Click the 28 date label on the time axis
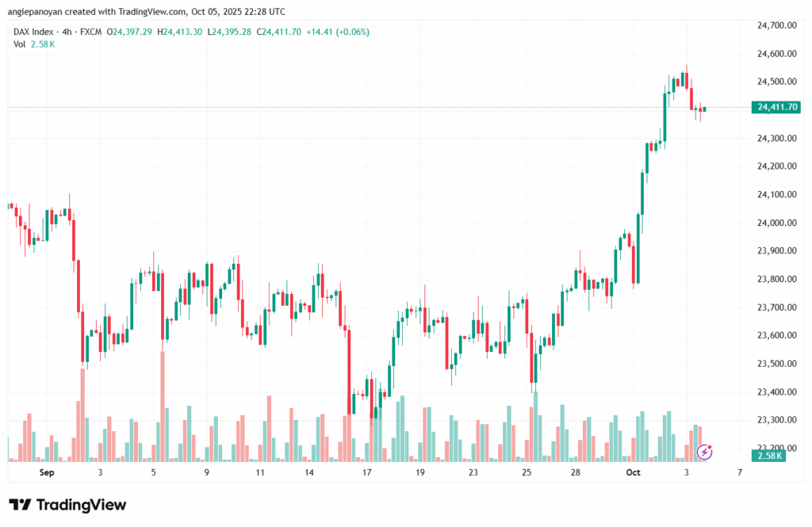The height and width of the screenshot is (527, 812). pyautogui.click(x=576, y=472)
